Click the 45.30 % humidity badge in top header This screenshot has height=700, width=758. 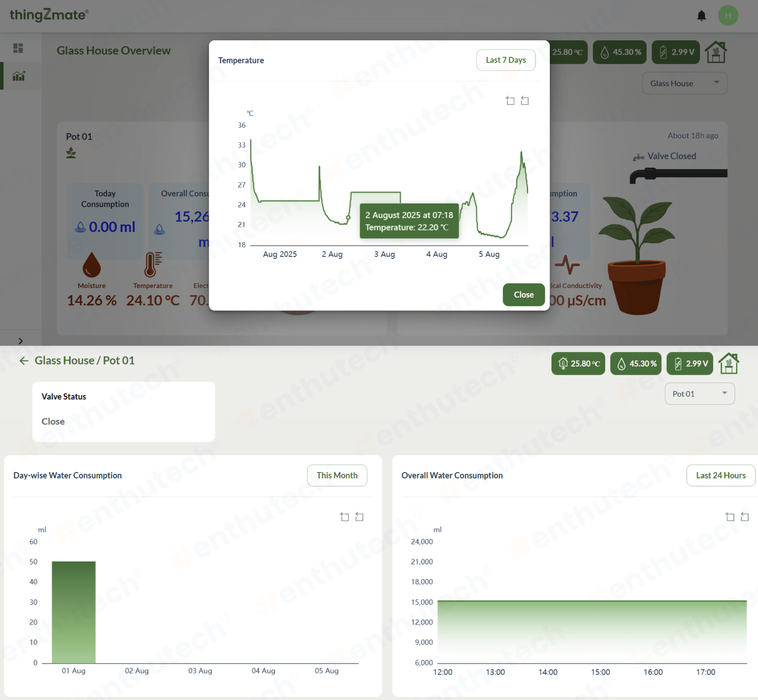pyautogui.click(x=620, y=52)
